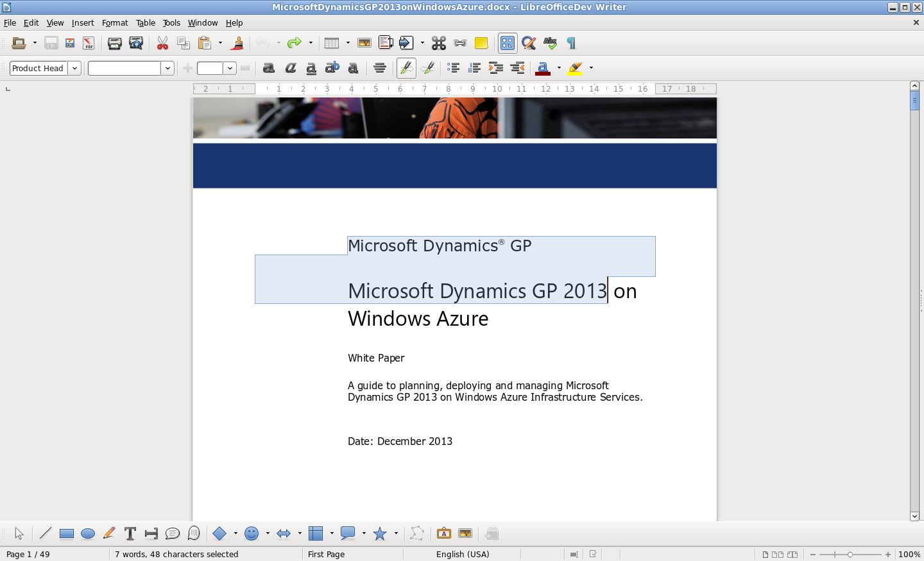Click the Redo arrow icon

(294, 44)
